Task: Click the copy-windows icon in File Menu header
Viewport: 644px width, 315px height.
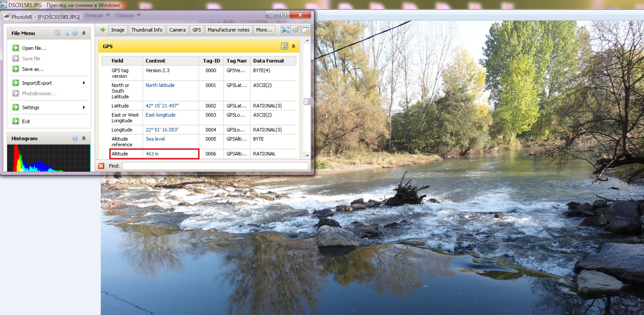Action: pos(57,33)
